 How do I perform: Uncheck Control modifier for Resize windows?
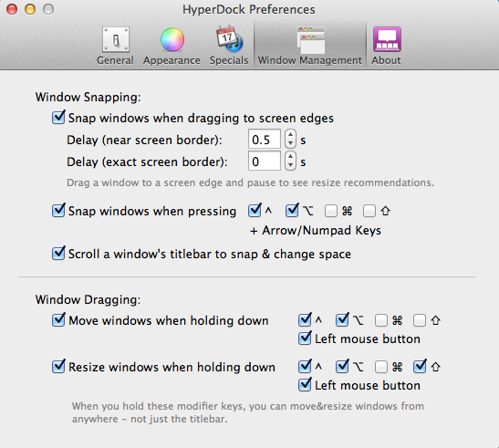pyautogui.click(x=305, y=367)
